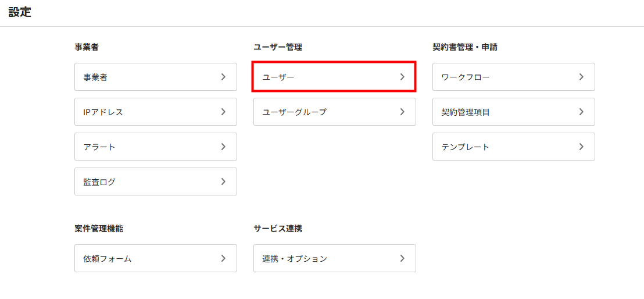Click the chevron arrow beside 連携・オプション
Screen dimensions: 644x299
click(x=402, y=258)
